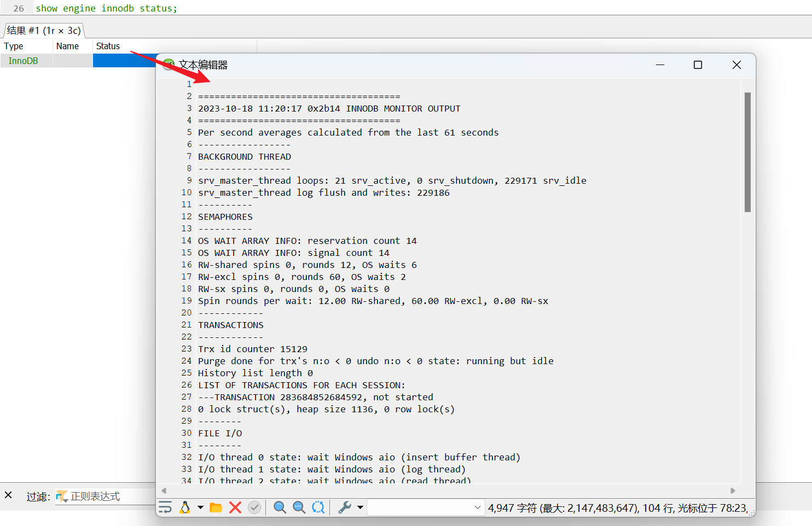The height and width of the screenshot is (526, 812).
Task: Click the yellow folder load-file icon
Action: point(216,507)
